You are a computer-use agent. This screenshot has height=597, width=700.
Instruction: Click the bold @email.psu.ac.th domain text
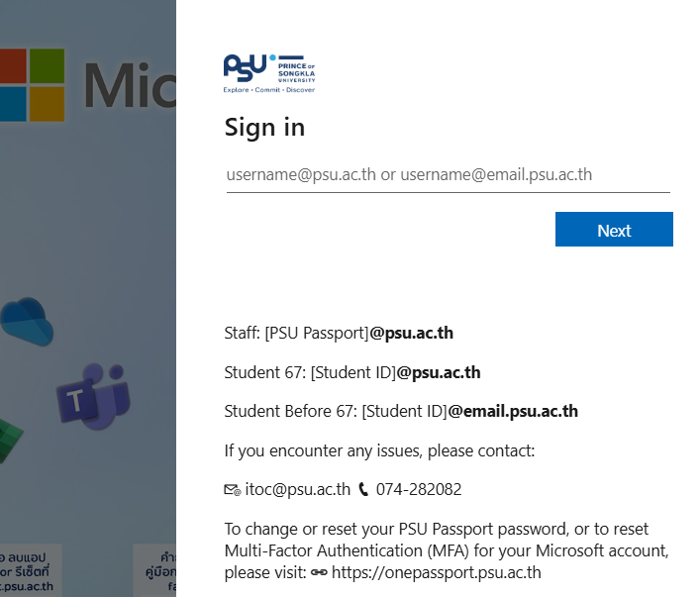(x=513, y=411)
